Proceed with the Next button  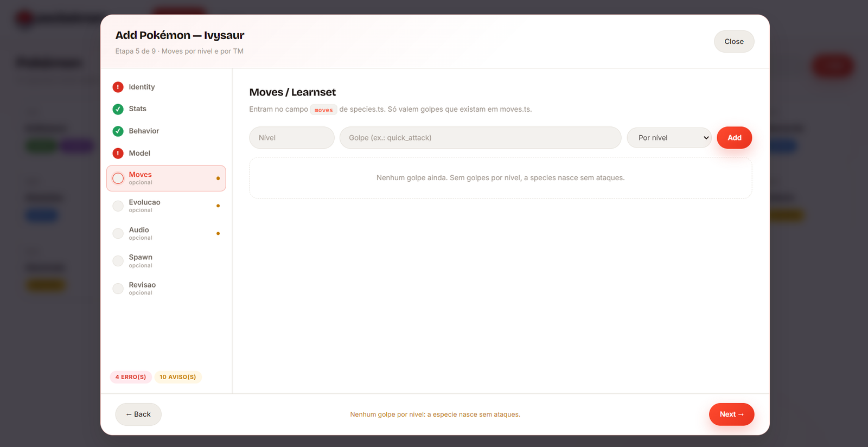pyautogui.click(x=731, y=414)
